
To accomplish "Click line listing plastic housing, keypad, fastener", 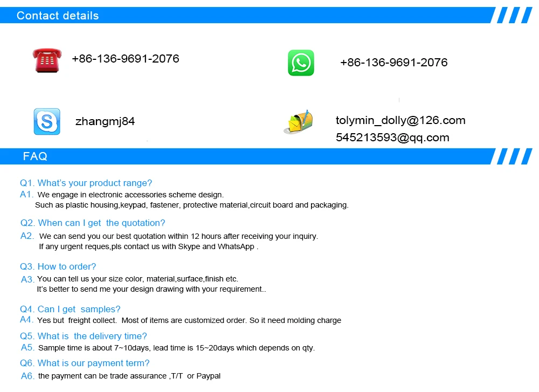I will 192,205.
